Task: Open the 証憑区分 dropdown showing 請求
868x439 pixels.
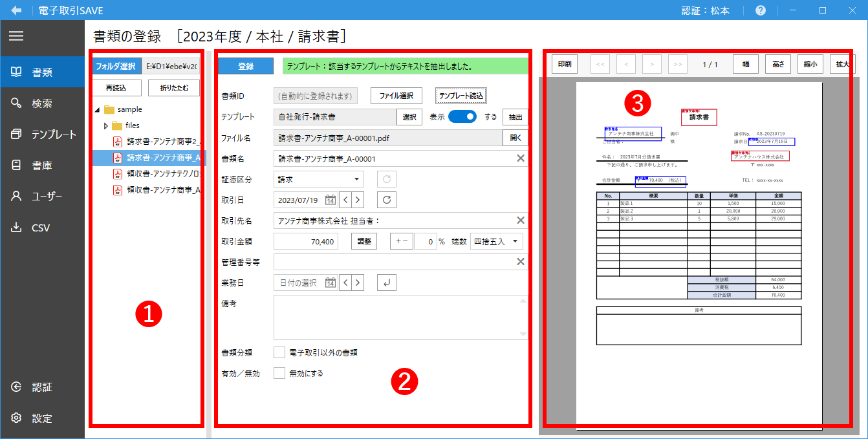Action: [x=319, y=179]
